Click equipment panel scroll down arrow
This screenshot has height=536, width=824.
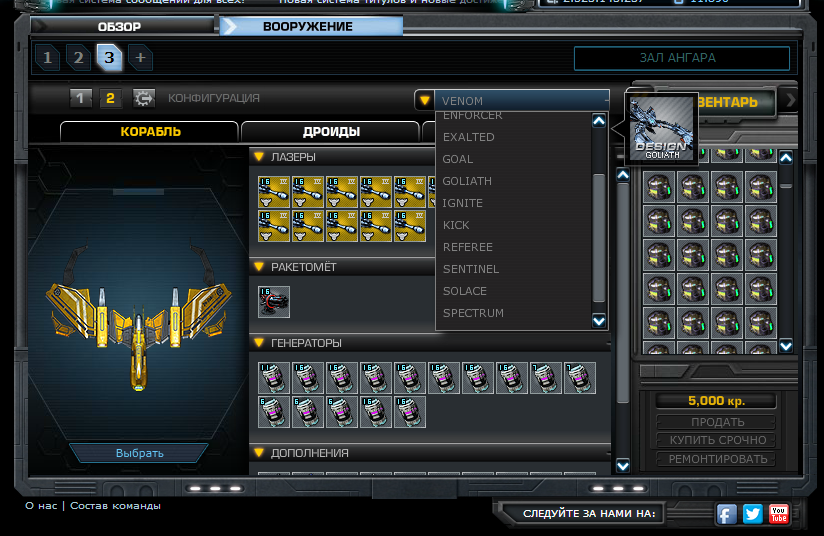tap(623, 466)
